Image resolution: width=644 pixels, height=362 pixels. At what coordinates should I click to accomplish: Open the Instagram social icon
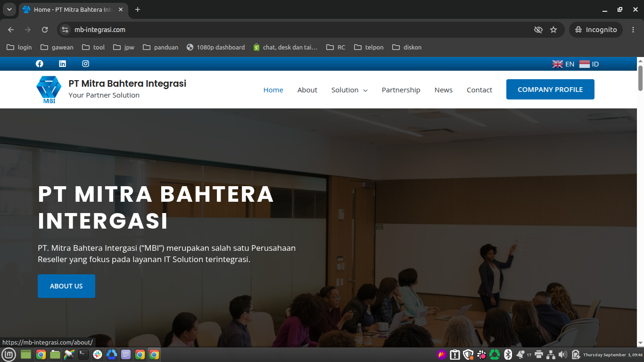click(x=86, y=64)
